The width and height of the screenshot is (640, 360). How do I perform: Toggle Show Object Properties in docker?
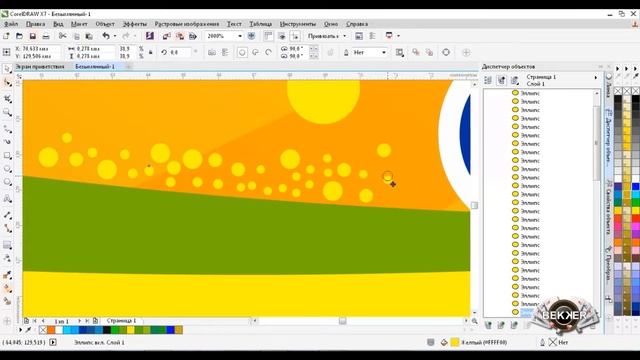click(x=488, y=80)
